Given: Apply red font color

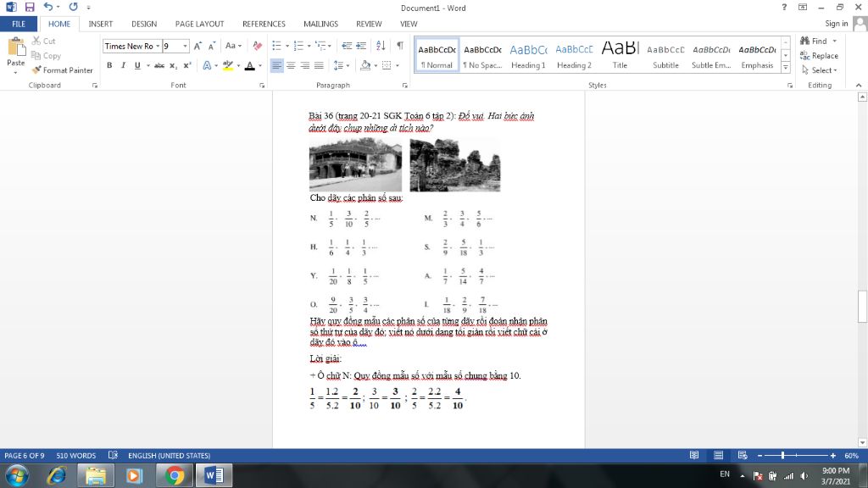Looking at the screenshot, I should tap(250, 65).
